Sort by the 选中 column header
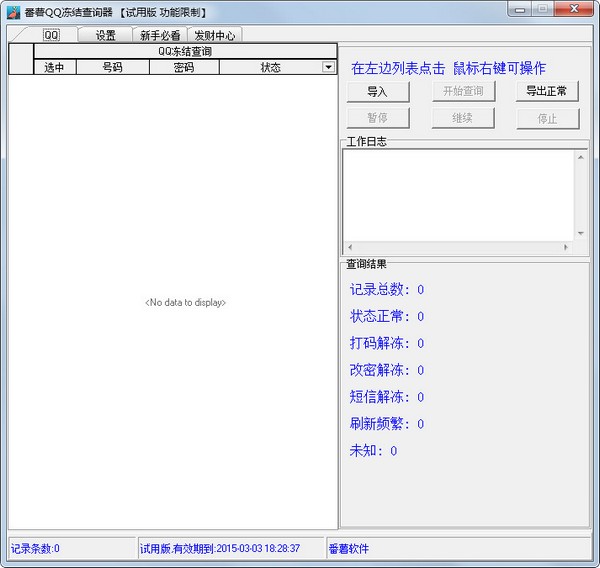 point(54,68)
